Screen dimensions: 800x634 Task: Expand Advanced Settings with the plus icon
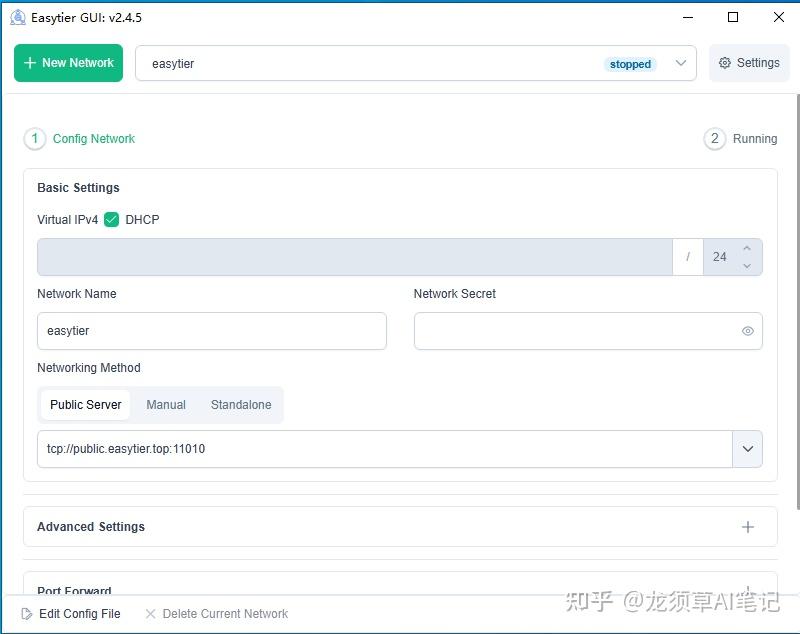click(x=747, y=527)
